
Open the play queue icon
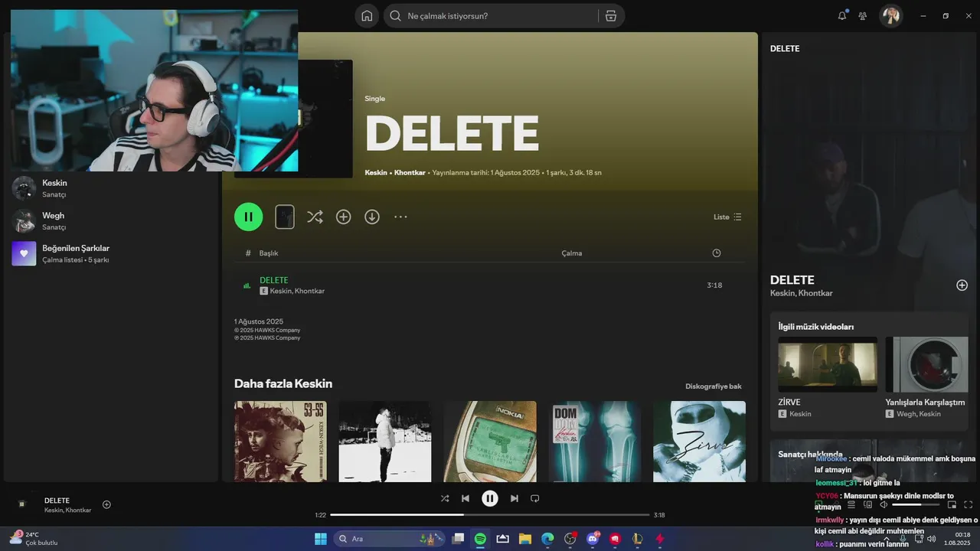pos(850,504)
